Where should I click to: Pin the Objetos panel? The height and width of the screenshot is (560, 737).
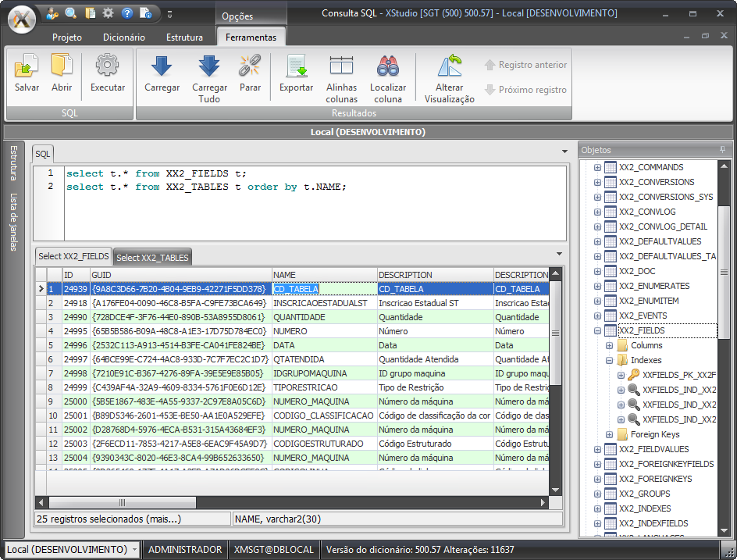tap(722, 149)
